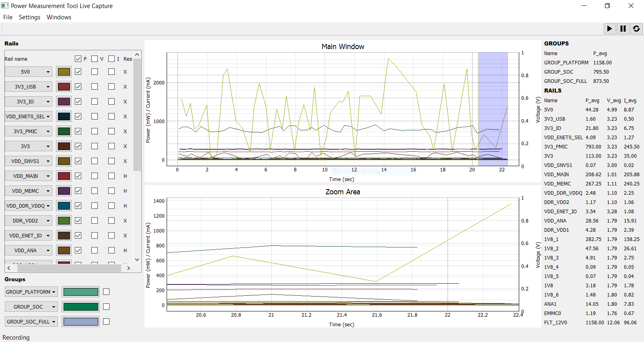Toggle the V column header checkbox

pos(95,59)
